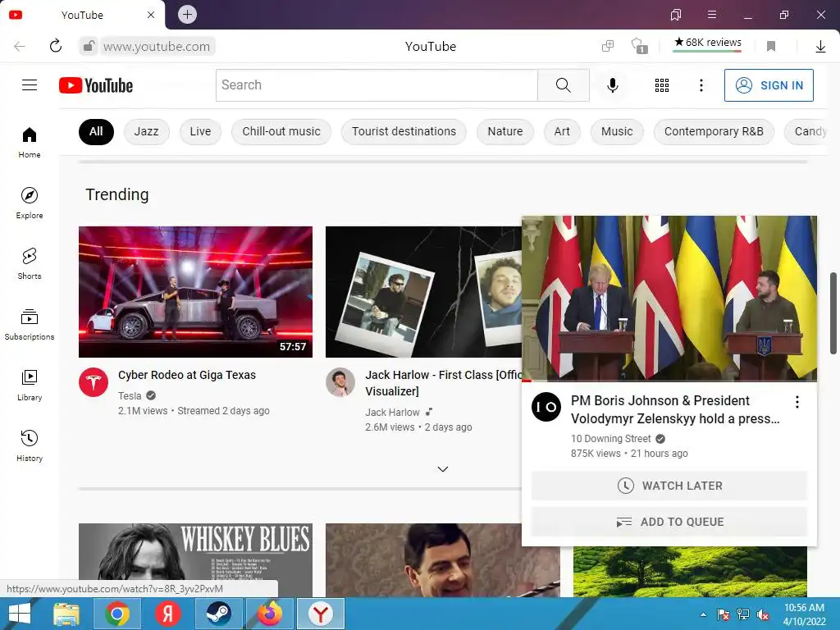Viewport: 840px width, 630px height.
Task: Click in the YouTube Search field
Action: click(377, 85)
